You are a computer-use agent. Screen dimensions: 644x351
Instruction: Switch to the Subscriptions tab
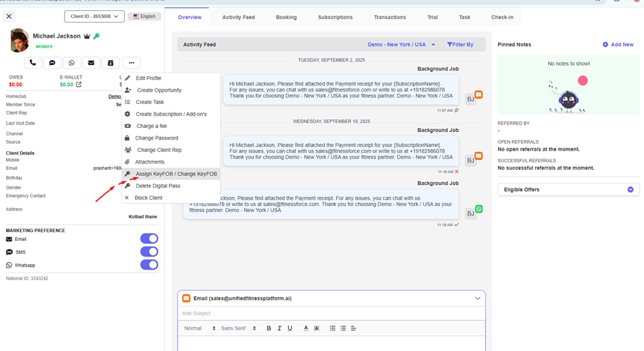[335, 17]
